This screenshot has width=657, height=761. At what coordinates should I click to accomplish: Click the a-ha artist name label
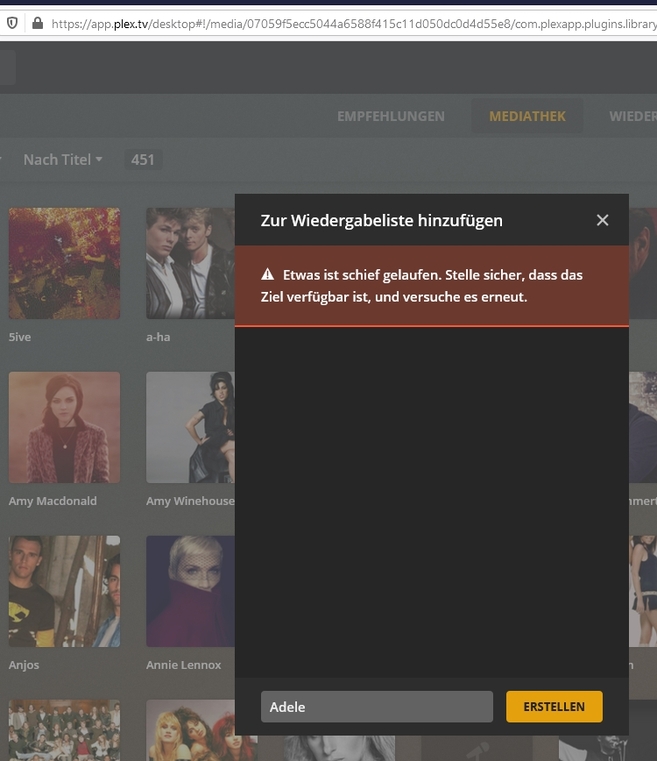click(158, 337)
